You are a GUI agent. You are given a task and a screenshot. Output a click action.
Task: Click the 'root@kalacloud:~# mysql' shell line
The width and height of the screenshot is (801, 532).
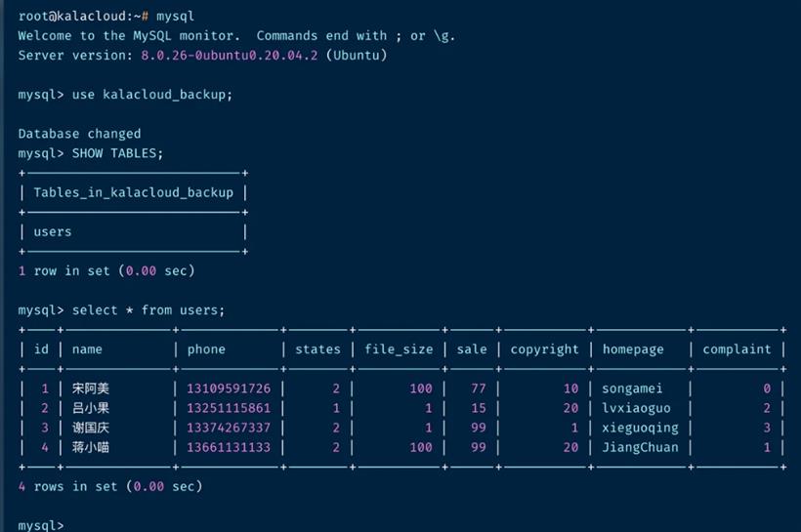click(106, 17)
